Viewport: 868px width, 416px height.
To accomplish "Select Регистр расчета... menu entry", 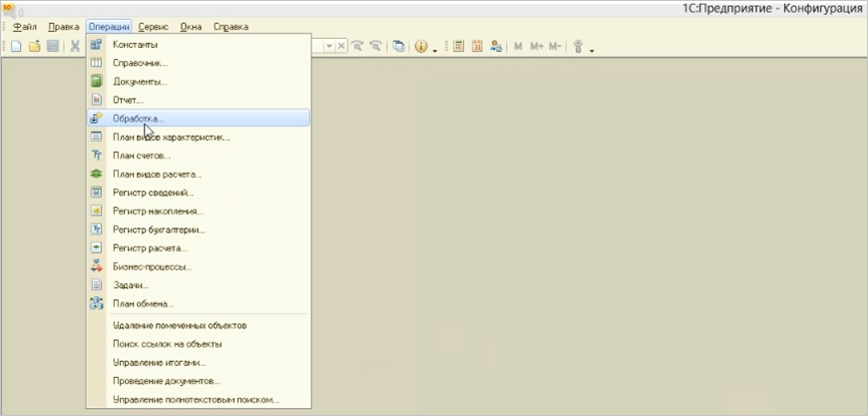I will [199, 247].
